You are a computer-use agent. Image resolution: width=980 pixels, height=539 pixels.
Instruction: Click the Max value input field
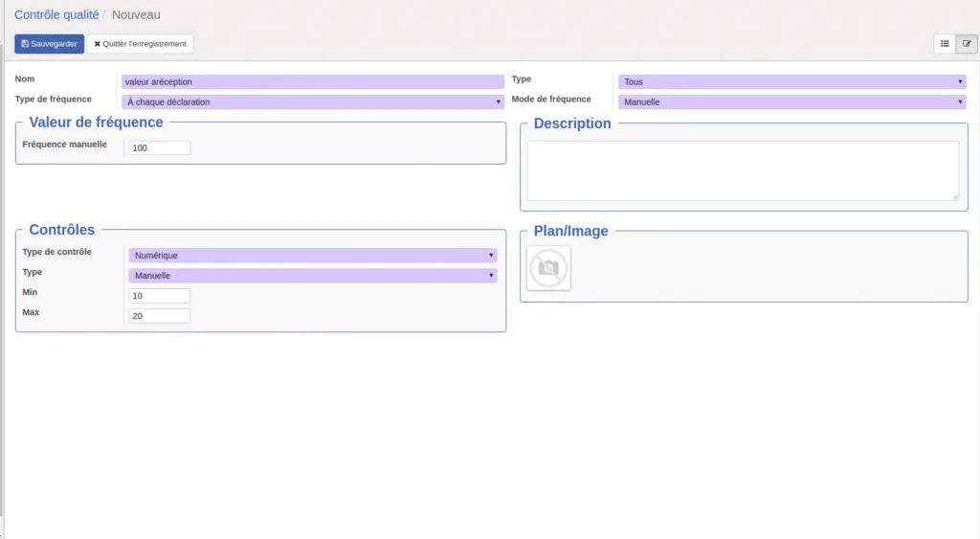(160, 316)
